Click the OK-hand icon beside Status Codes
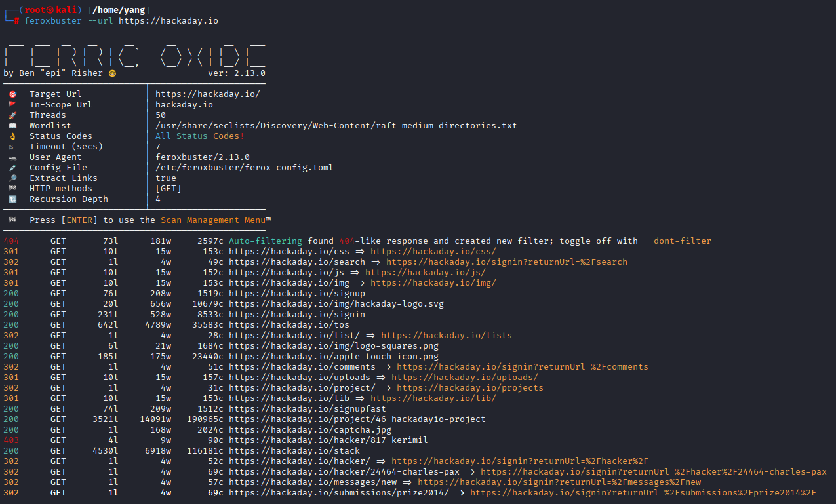 (12, 136)
